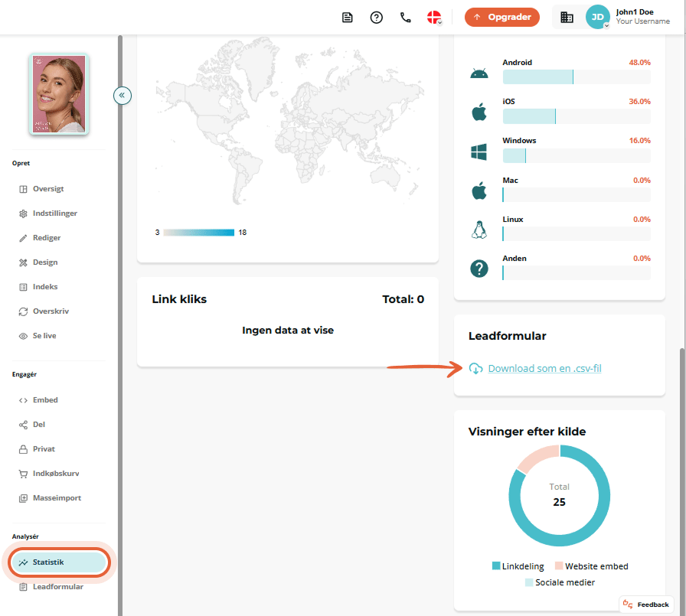The image size is (686, 616).
Task: Open the Danish flag language selector
Action: (434, 18)
